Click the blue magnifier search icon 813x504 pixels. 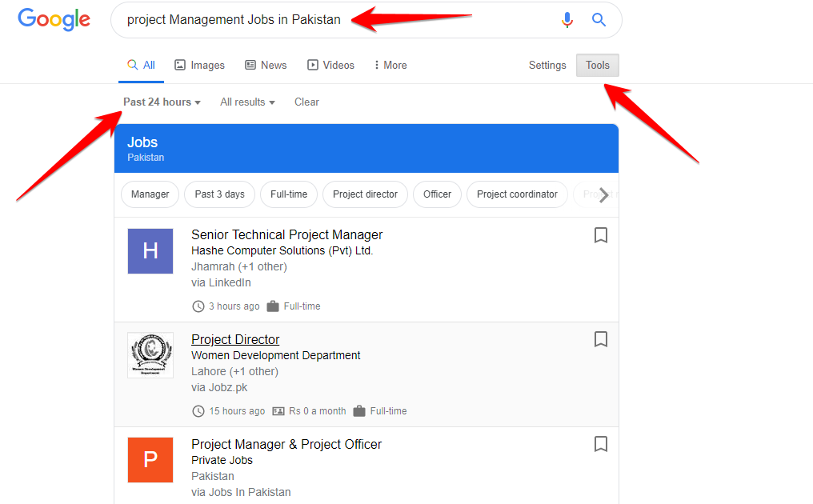pyautogui.click(x=599, y=20)
